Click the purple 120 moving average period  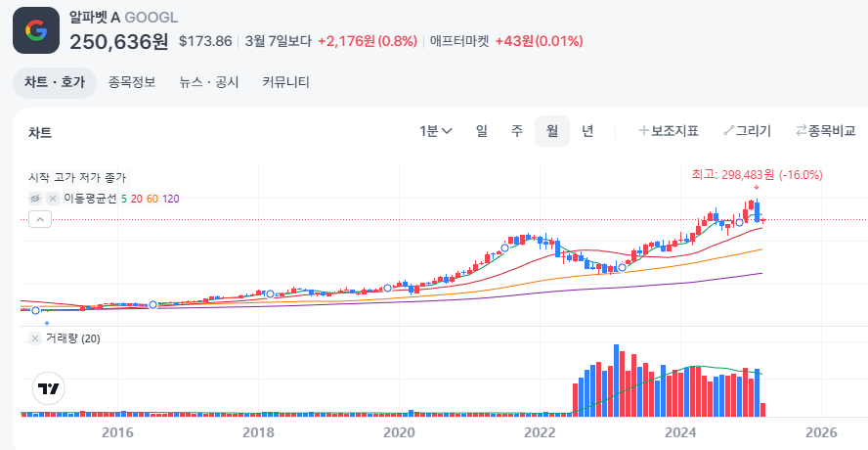pos(170,199)
